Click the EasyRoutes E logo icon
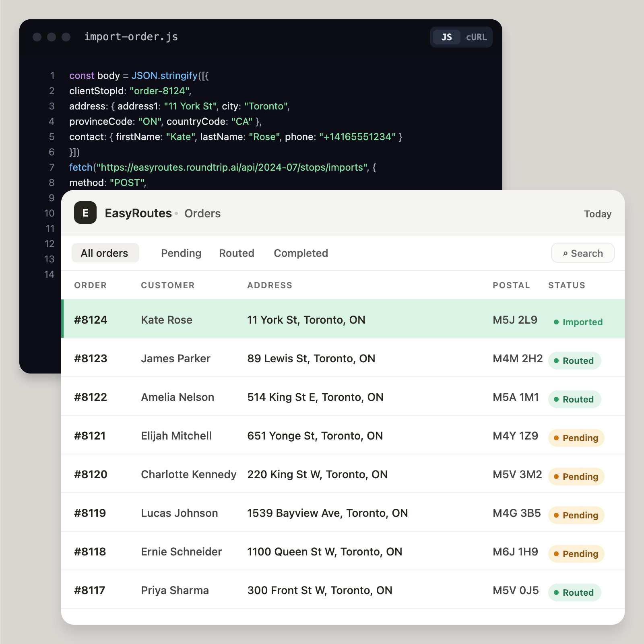Image resolution: width=644 pixels, height=644 pixels. (x=85, y=213)
